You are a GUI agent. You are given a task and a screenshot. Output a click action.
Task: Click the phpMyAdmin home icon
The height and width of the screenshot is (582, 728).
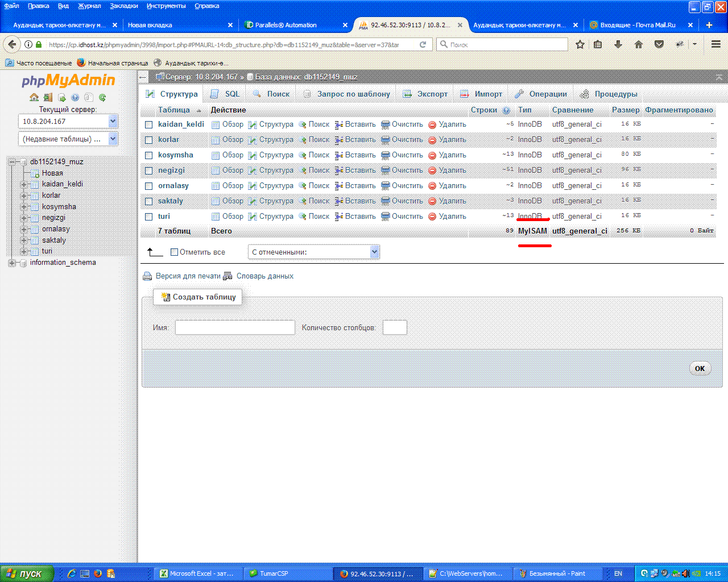34,97
